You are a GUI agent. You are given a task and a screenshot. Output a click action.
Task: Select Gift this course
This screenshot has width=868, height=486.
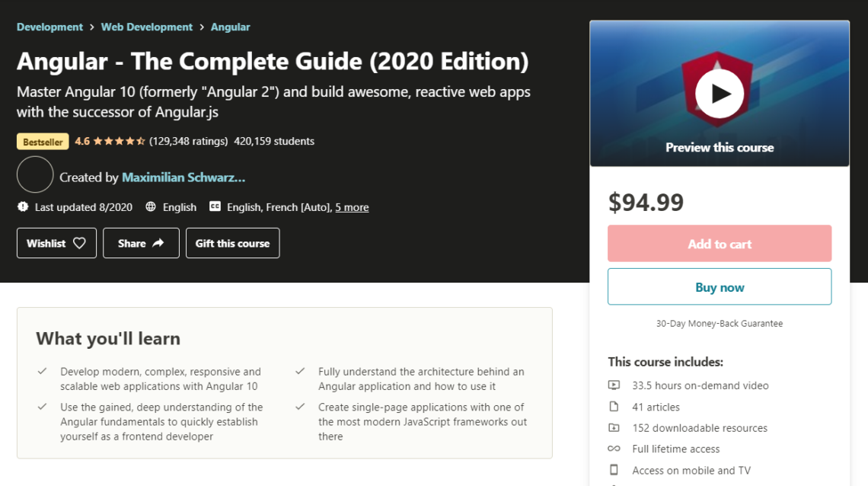[x=232, y=242]
